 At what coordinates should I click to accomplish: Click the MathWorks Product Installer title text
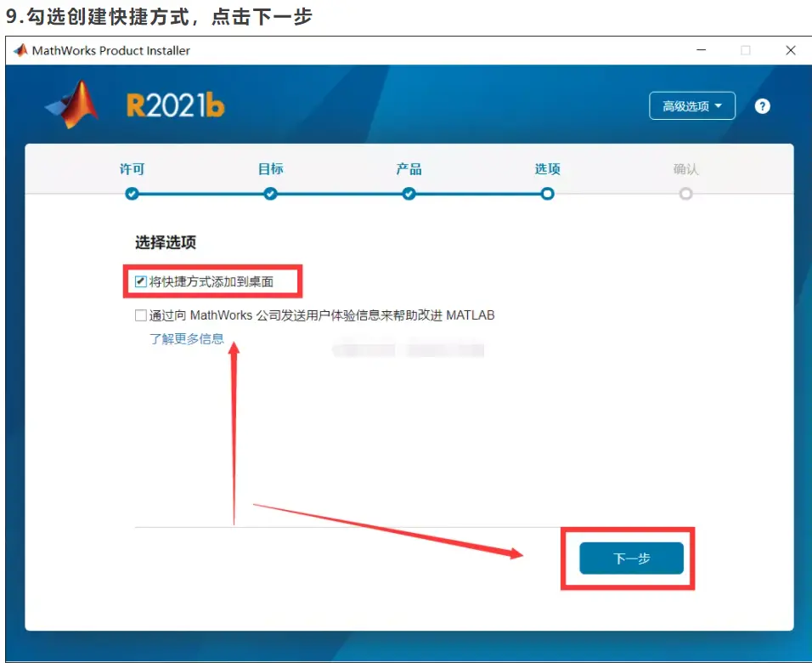click(x=110, y=50)
